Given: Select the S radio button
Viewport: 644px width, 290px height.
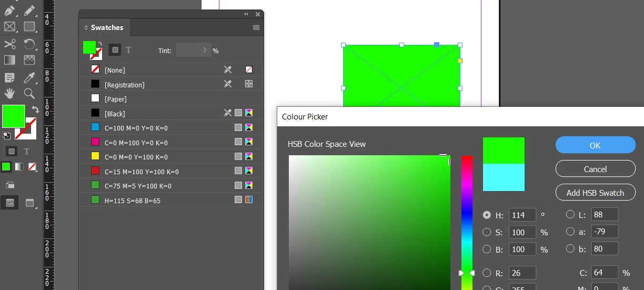Looking at the screenshot, I should click(x=487, y=232).
